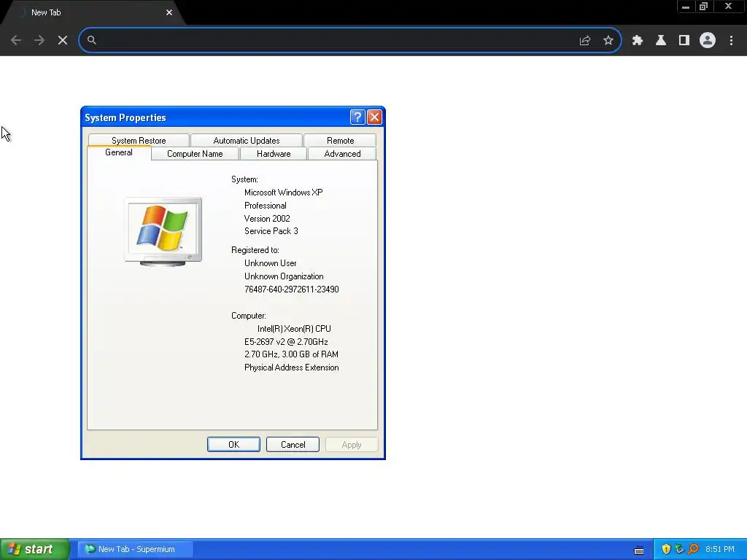Click product ID 76487-640-2972611-23490
Viewport: 747px width, 560px height.
pos(292,289)
